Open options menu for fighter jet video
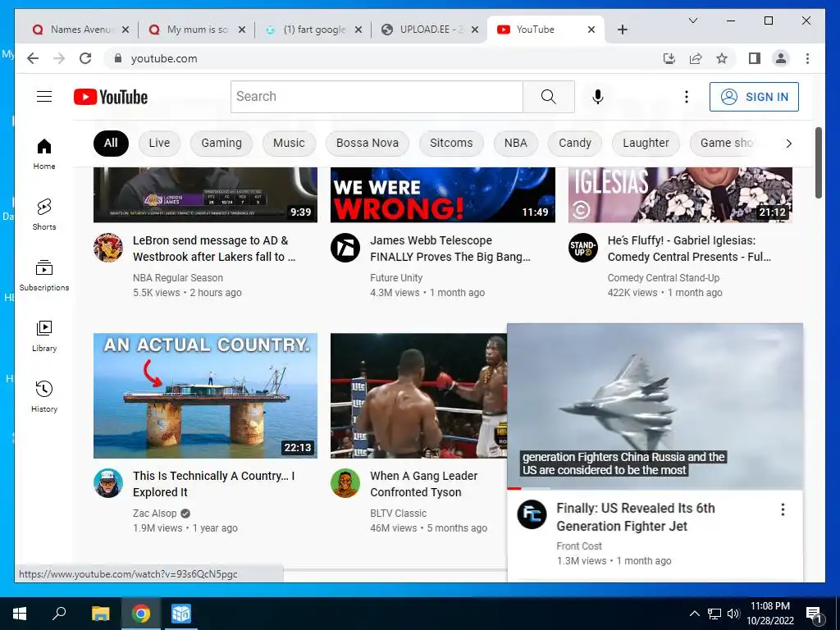The width and height of the screenshot is (840, 630). pos(783,509)
